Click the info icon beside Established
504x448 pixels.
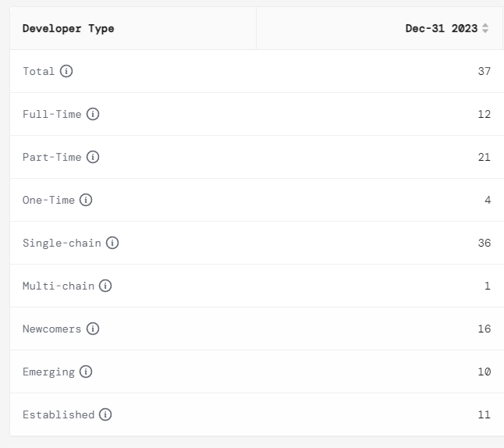(x=105, y=414)
